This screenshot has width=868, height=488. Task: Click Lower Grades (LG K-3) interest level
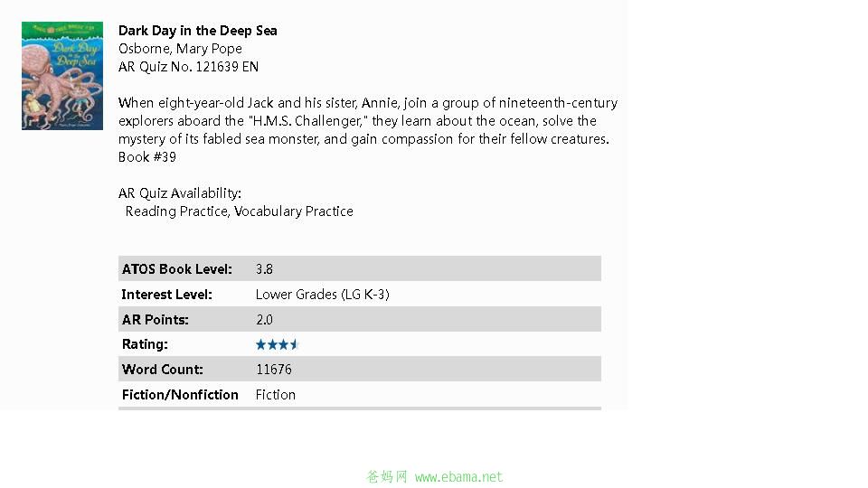(x=322, y=295)
